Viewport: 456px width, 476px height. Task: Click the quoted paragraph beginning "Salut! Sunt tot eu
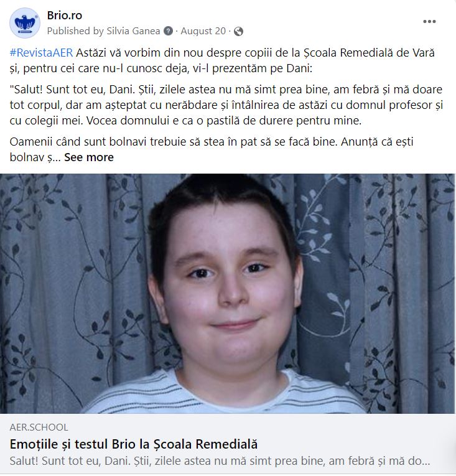[226, 105]
